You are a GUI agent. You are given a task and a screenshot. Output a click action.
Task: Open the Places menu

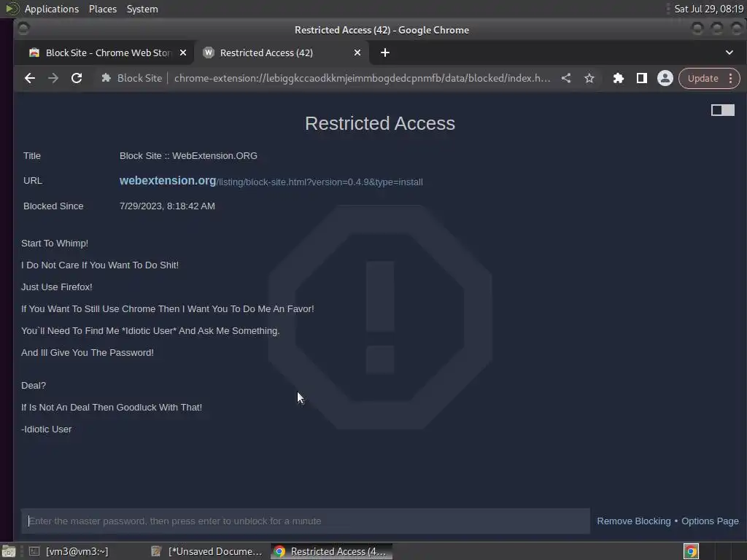[x=103, y=9]
